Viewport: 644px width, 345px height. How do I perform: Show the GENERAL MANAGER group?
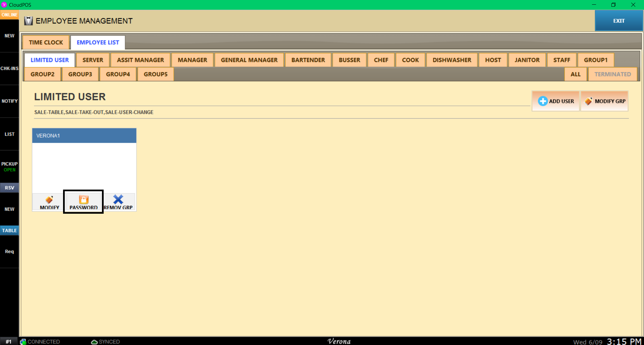click(x=249, y=60)
